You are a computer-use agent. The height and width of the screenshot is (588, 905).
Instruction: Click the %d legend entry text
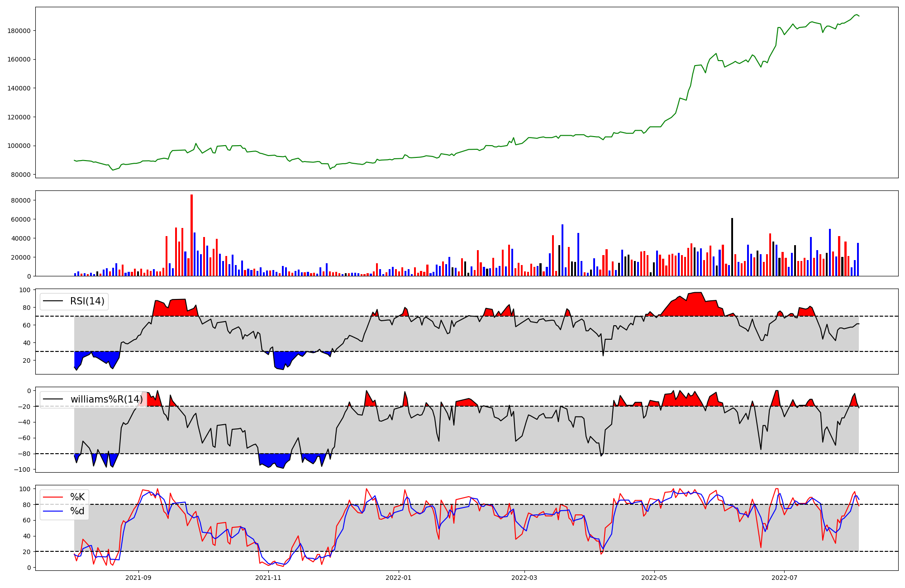[x=77, y=511]
